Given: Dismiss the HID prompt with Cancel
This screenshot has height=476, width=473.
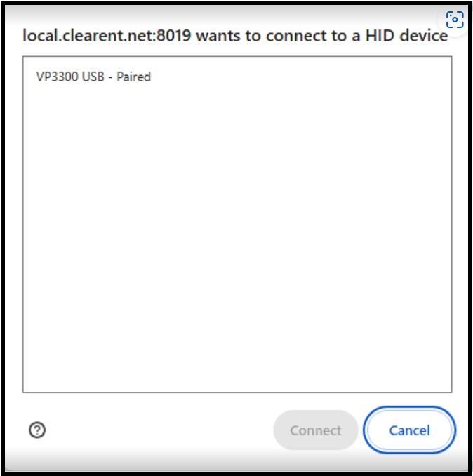Looking at the screenshot, I should [409, 430].
